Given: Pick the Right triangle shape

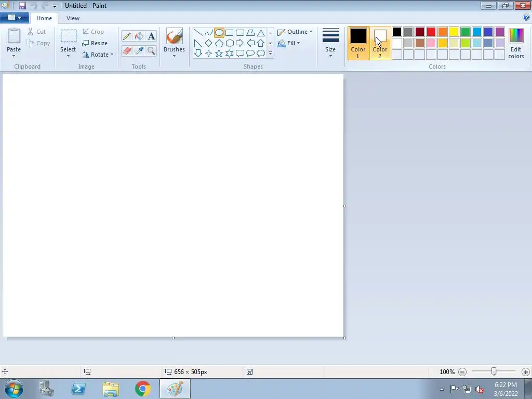Looking at the screenshot, I should [x=198, y=43].
